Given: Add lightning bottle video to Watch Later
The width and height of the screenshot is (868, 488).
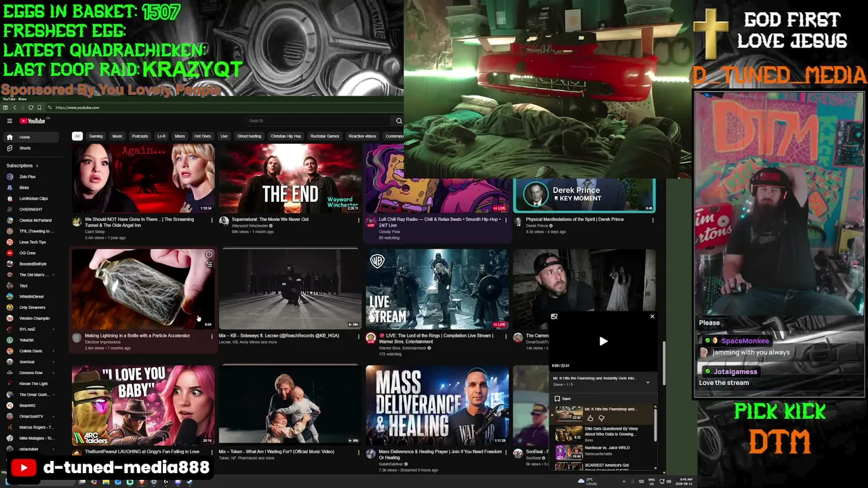Looking at the screenshot, I should click(x=209, y=256).
